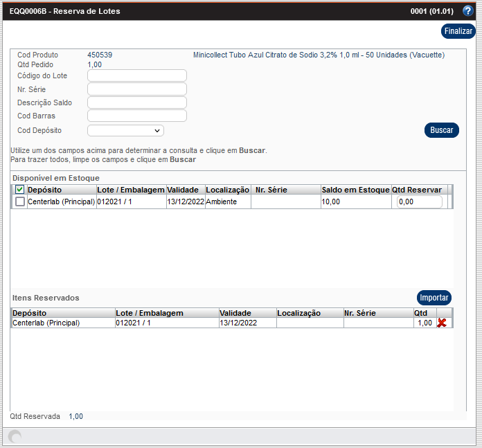
Task: Toggle the select-all checkbox in stock header
Action: click(x=19, y=190)
